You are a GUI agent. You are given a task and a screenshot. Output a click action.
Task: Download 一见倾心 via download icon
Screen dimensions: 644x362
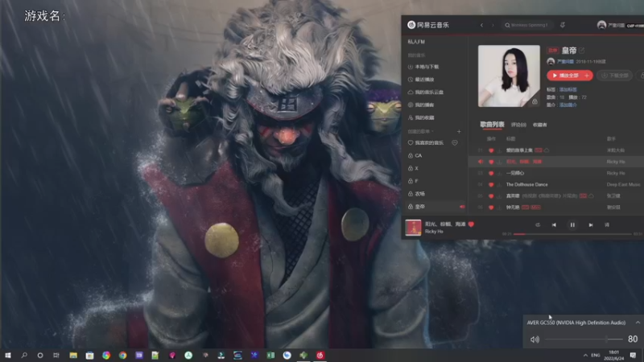tap(499, 174)
